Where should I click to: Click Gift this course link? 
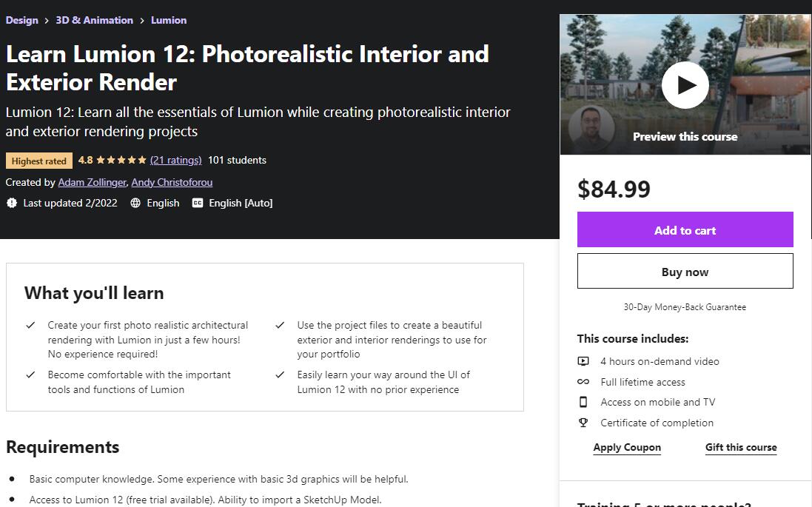point(741,448)
